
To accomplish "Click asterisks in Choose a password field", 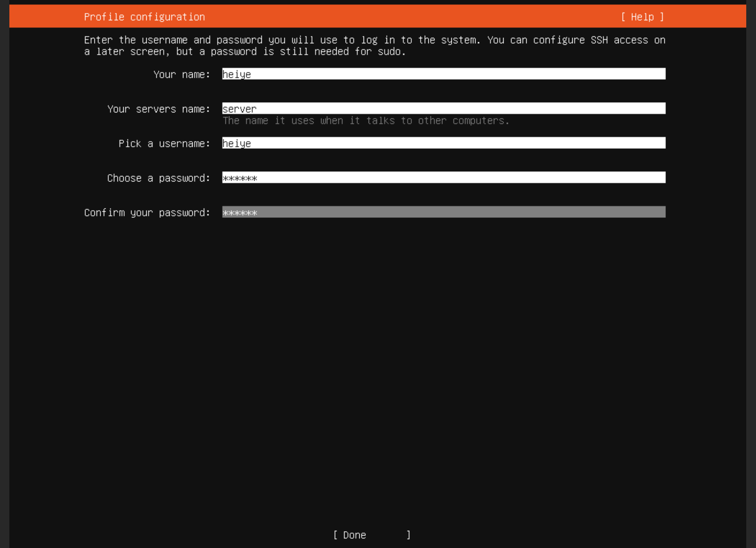I will (x=240, y=178).
